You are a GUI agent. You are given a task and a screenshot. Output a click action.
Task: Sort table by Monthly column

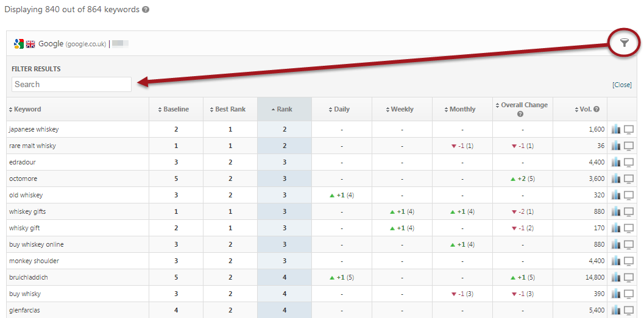460,109
